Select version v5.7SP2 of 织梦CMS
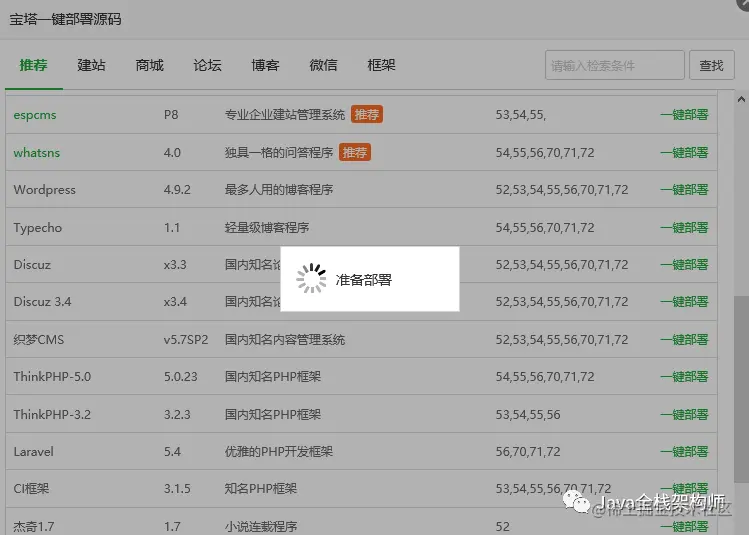This screenshot has height=535, width=749. coord(186,340)
